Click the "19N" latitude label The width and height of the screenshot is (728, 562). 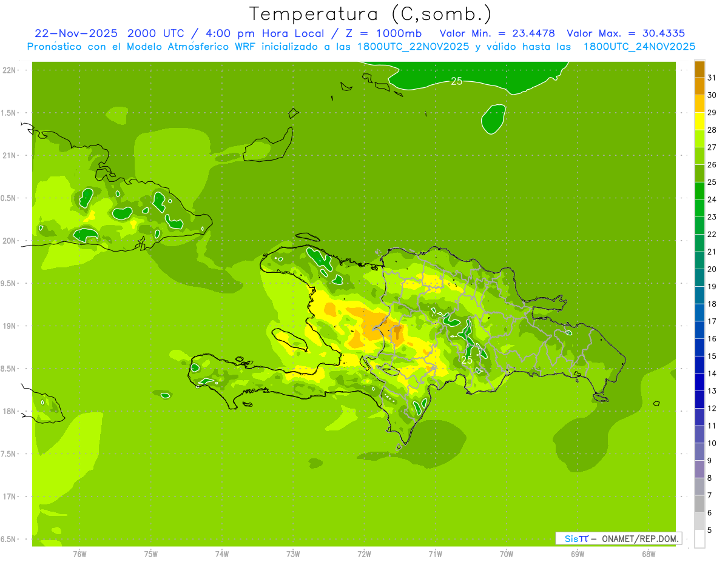pyautogui.click(x=9, y=326)
